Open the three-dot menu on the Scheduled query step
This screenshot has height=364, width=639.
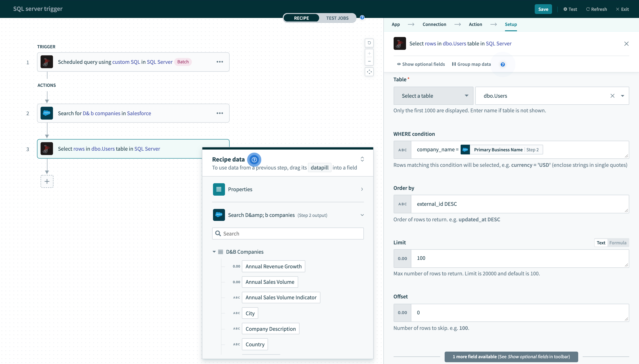coord(220,62)
